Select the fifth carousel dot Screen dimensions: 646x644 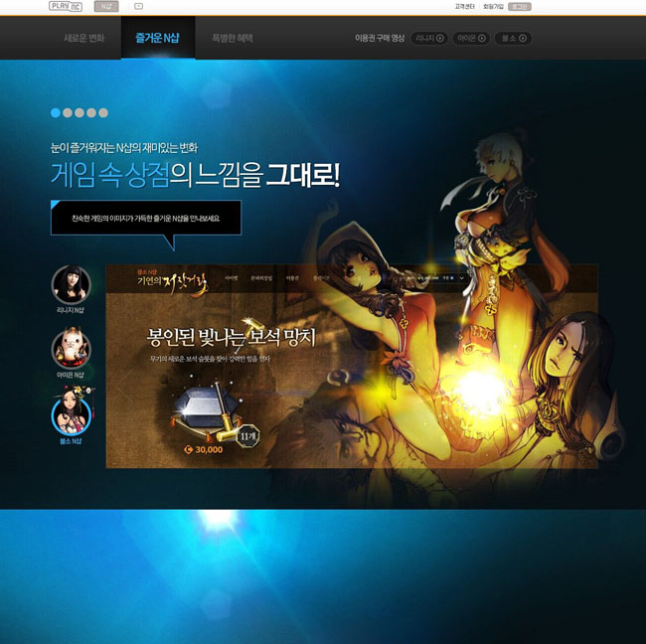point(103,113)
